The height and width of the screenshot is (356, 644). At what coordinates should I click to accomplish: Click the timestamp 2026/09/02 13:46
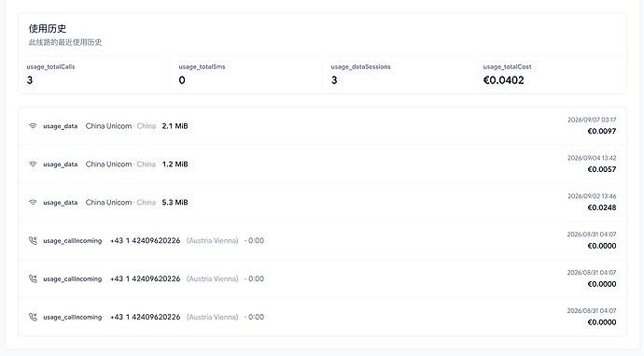(x=592, y=196)
